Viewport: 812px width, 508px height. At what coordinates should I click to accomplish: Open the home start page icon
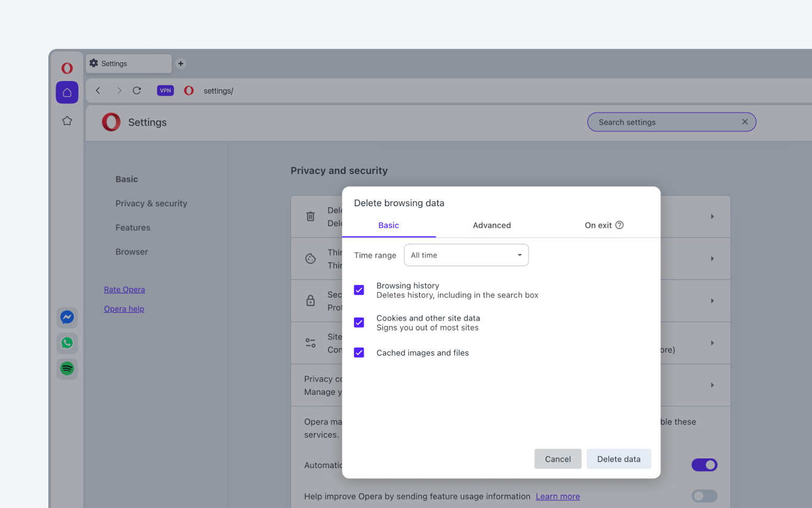67,93
